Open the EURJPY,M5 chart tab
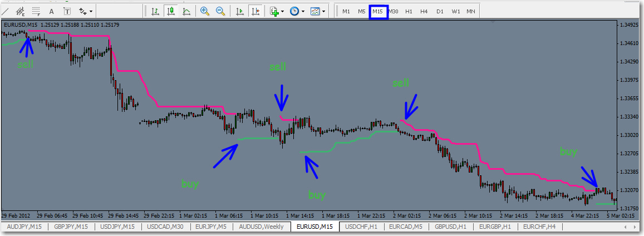The image size is (644, 236). pos(210,226)
